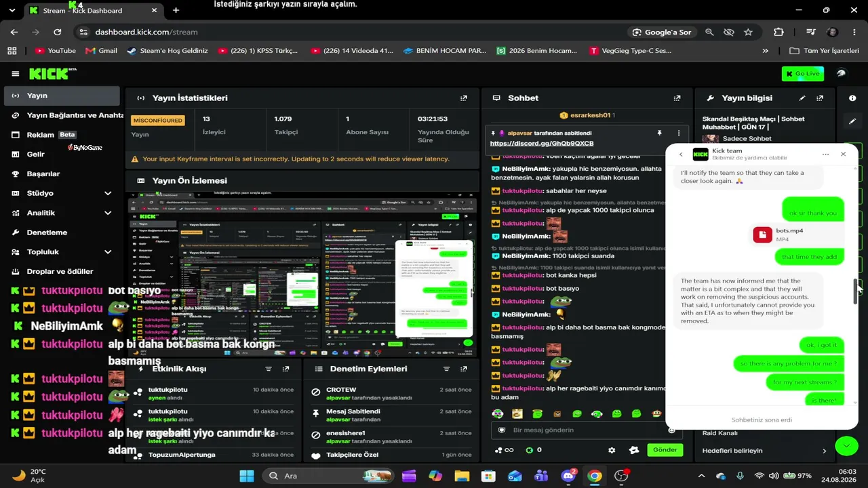Image resolution: width=868 pixels, height=488 pixels.
Task: Bookmark this page with the star icon
Action: click(x=748, y=32)
